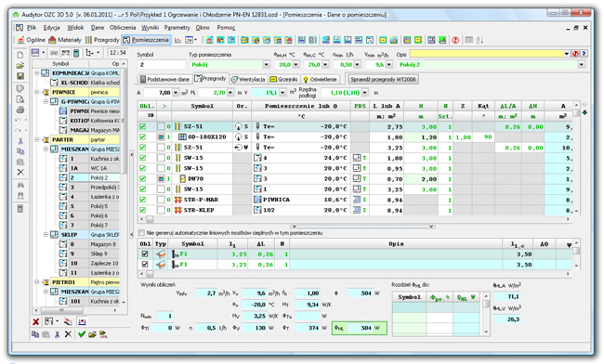Click the Sprawdź przegrody WT2008 button
Screen dimensions: 604x364
pos(383,79)
